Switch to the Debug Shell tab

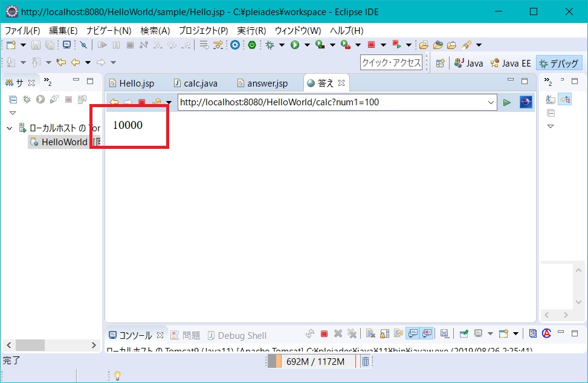237,335
